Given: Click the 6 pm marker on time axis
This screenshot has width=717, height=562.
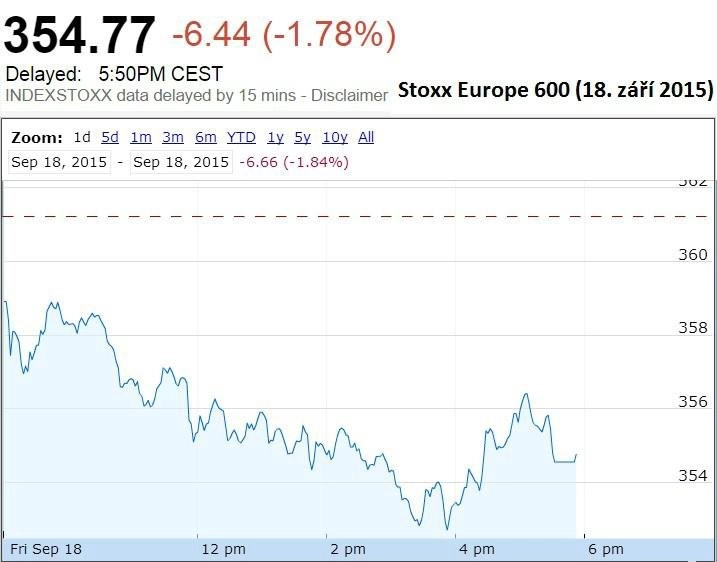Looking at the screenshot, I should pyautogui.click(x=606, y=549).
